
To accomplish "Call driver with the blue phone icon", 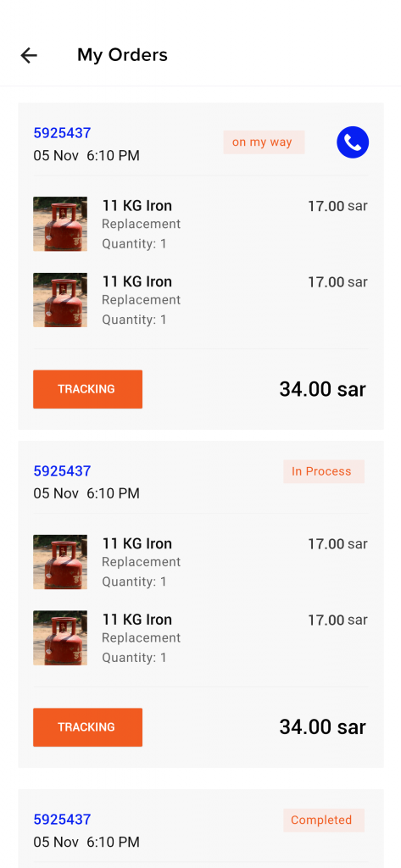I will click(353, 142).
